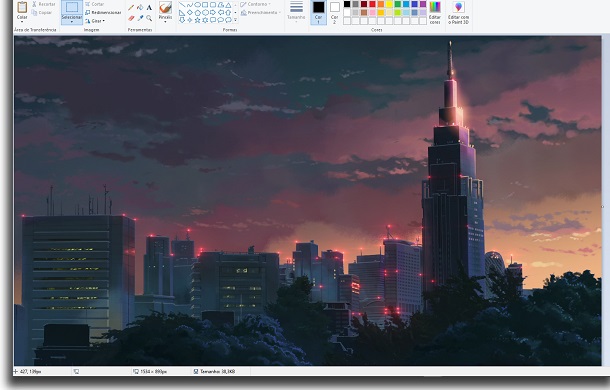Screen dimensions: 610x390
Task: Select the Down arrow shape
Action: (182, 20)
